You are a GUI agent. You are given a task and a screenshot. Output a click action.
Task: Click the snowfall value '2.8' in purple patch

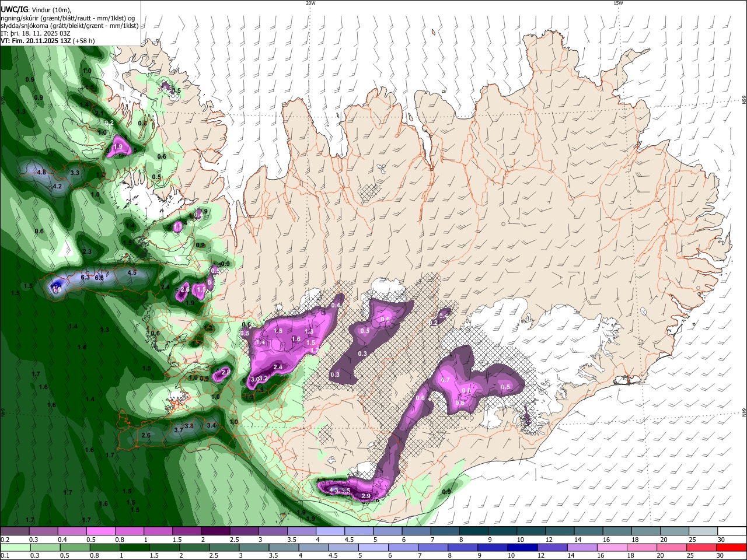(226, 372)
